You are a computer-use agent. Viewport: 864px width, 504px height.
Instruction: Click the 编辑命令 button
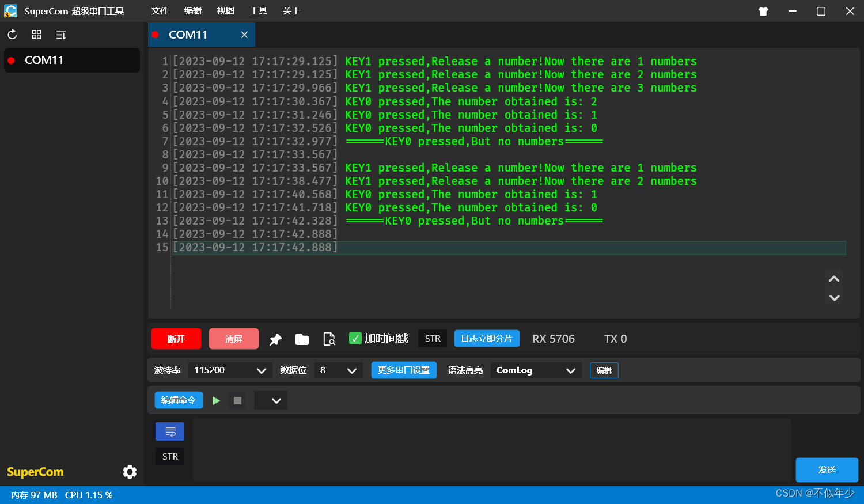179,400
